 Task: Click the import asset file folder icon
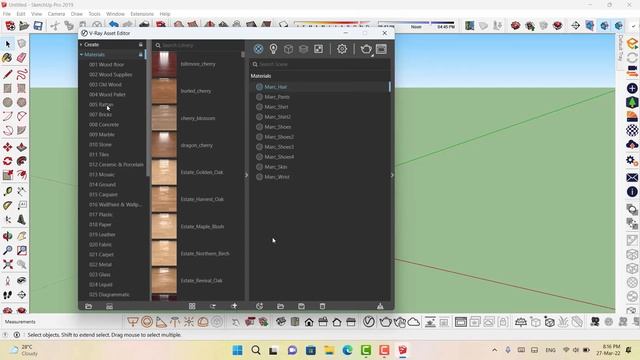280,306
